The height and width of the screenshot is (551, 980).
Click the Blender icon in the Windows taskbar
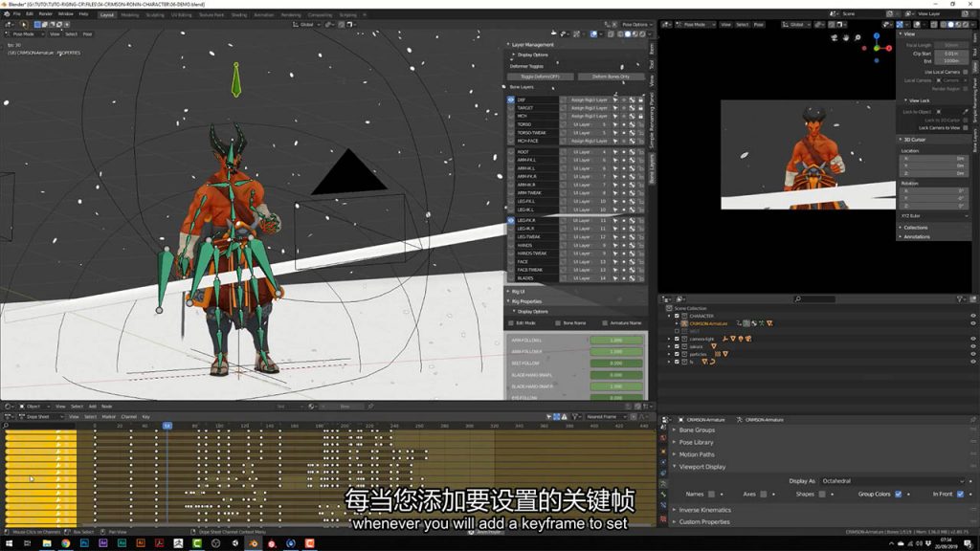coord(253,543)
